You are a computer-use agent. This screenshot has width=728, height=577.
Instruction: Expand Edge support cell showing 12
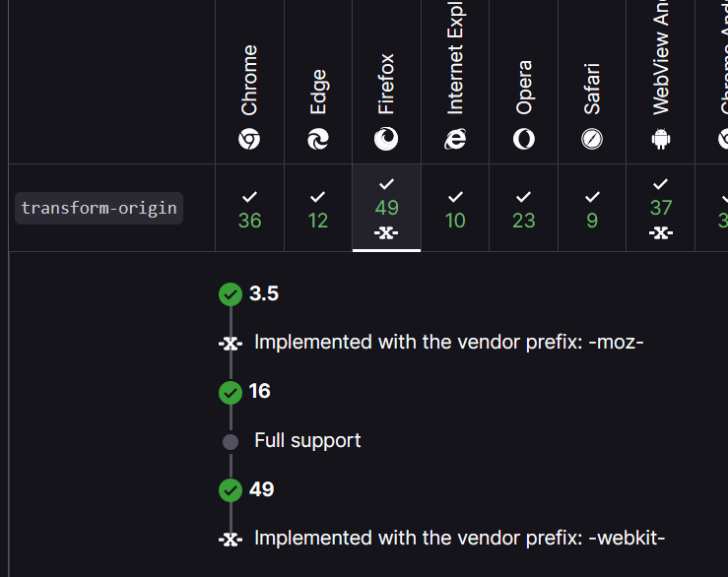(x=318, y=209)
